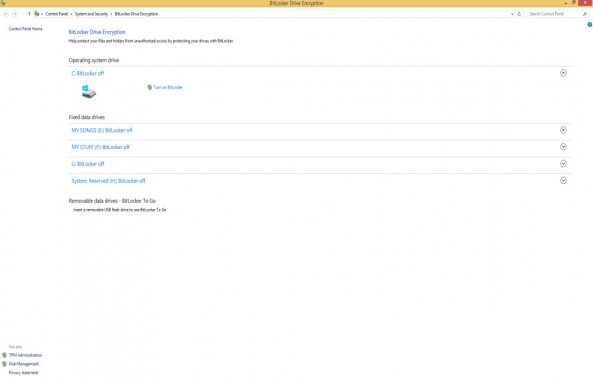Click the BitLocker Drive Encryption page heading
The height and width of the screenshot is (380, 593).
click(97, 32)
